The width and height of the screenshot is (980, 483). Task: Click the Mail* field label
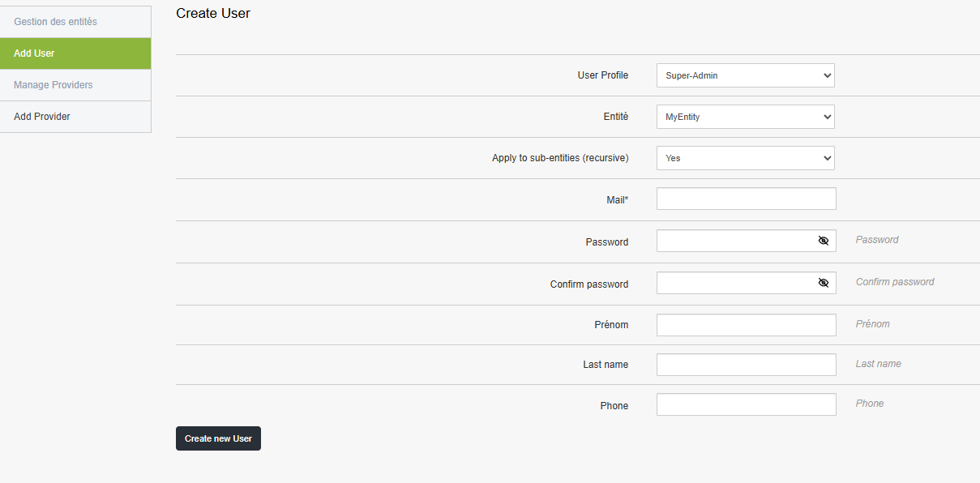click(x=617, y=199)
